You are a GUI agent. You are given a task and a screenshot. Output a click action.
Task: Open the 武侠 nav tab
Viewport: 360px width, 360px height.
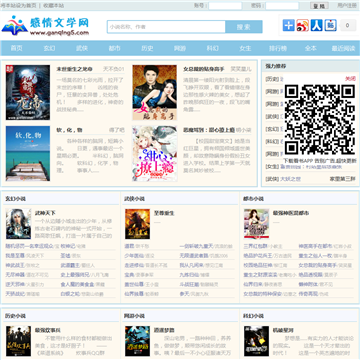[x=82, y=48]
